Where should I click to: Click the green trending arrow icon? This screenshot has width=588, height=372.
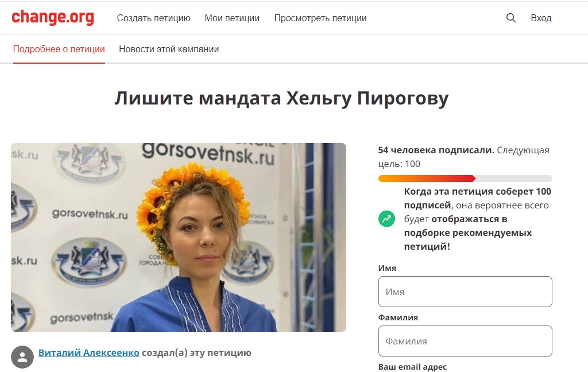coord(386,219)
